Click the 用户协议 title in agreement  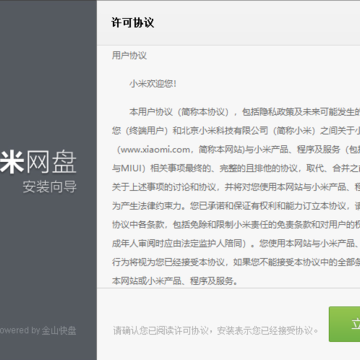click(129, 56)
